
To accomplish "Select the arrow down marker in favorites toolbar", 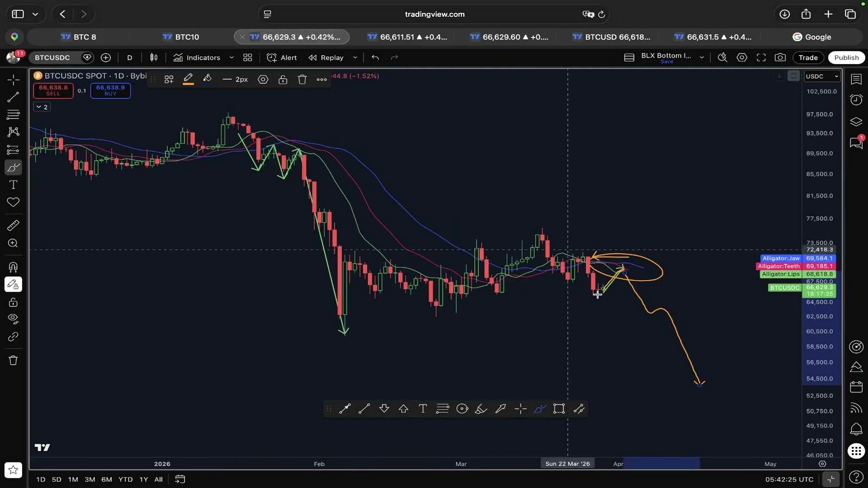I will point(384,409).
